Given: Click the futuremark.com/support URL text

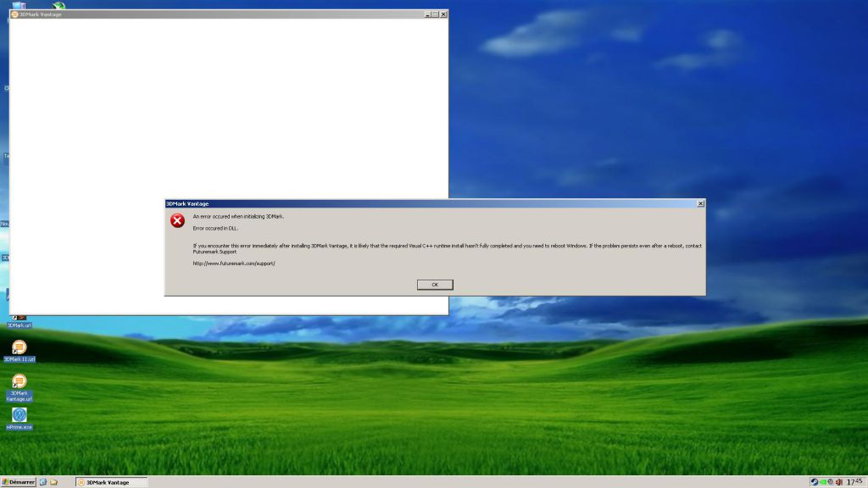Looking at the screenshot, I should click(x=234, y=263).
